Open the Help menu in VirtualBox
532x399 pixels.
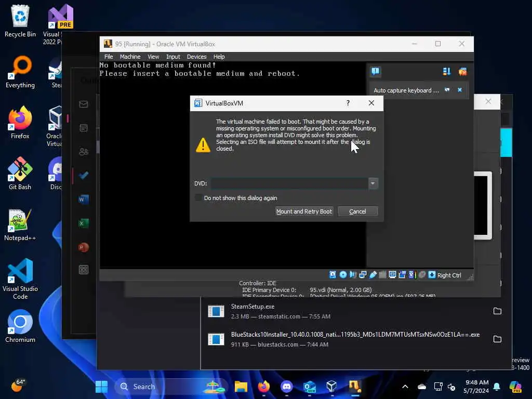[x=219, y=57]
